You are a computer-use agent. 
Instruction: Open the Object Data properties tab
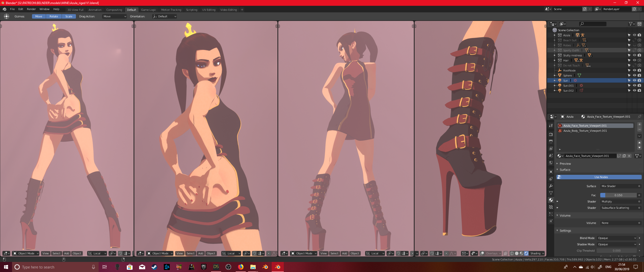coord(551,193)
